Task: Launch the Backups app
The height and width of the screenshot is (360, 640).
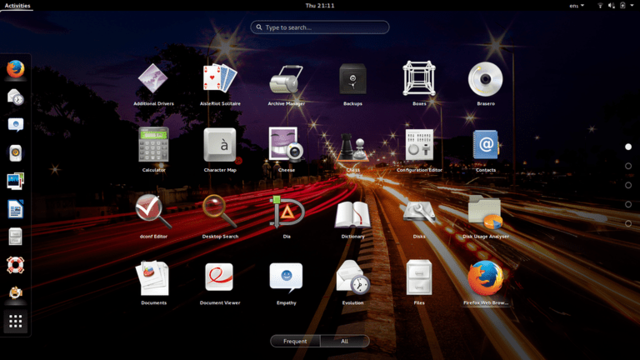Action: (353, 79)
